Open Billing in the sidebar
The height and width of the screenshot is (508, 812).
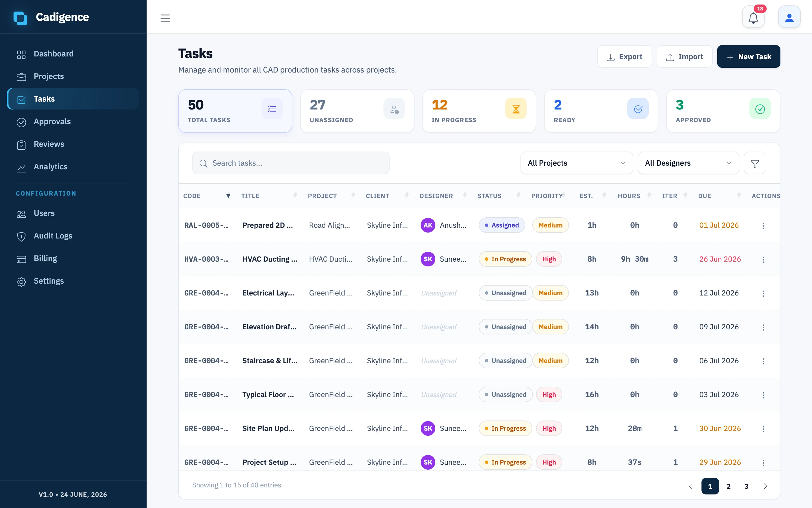73,258
